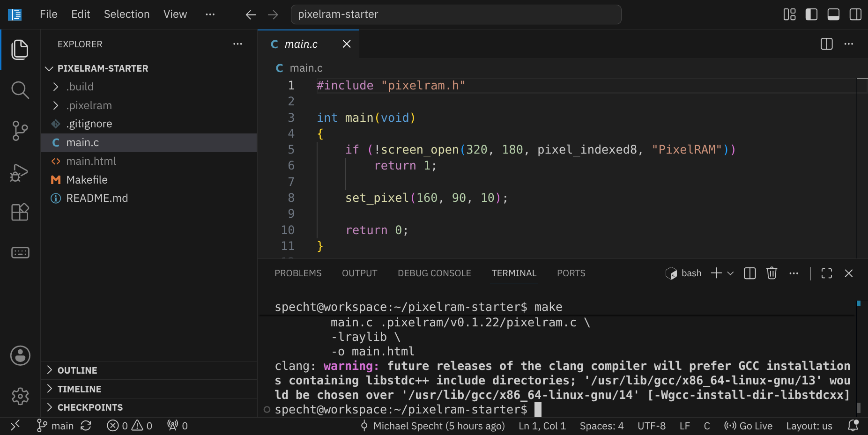Image resolution: width=868 pixels, height=435 pixels.
Task: Change indentation via Spaces: 4
Action: tap(601, 426)
